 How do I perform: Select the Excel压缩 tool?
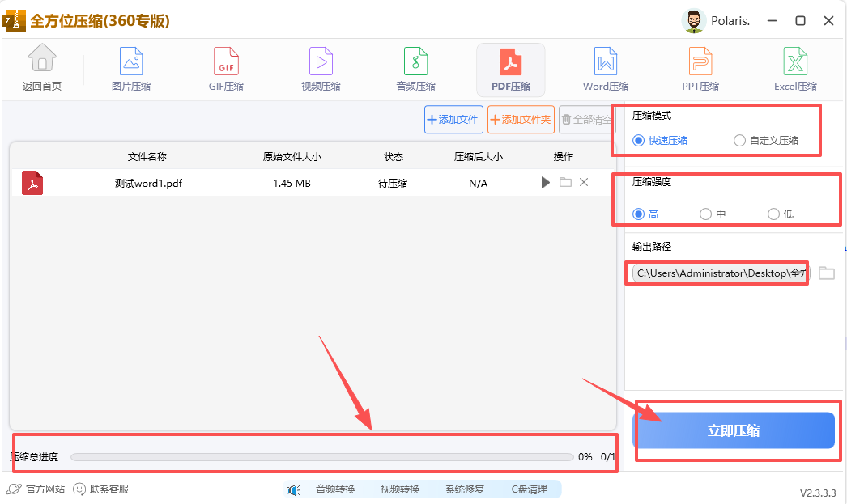tap(794, 69)
